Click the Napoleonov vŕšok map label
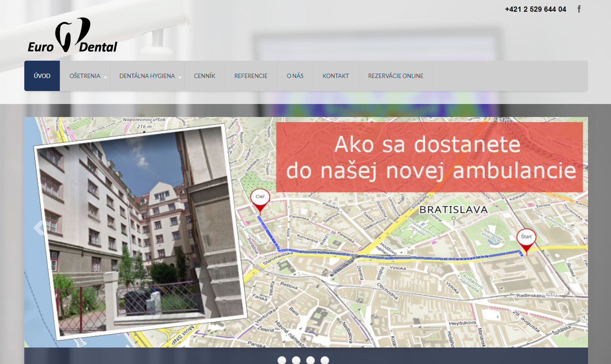The height and width of the screenshot is (364, 611). 144,120
